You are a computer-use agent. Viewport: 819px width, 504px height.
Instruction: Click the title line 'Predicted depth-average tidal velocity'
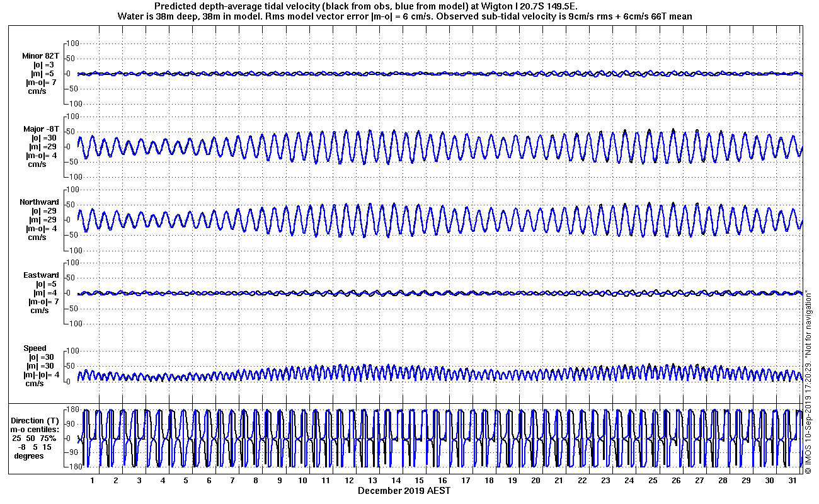[366, 6]
